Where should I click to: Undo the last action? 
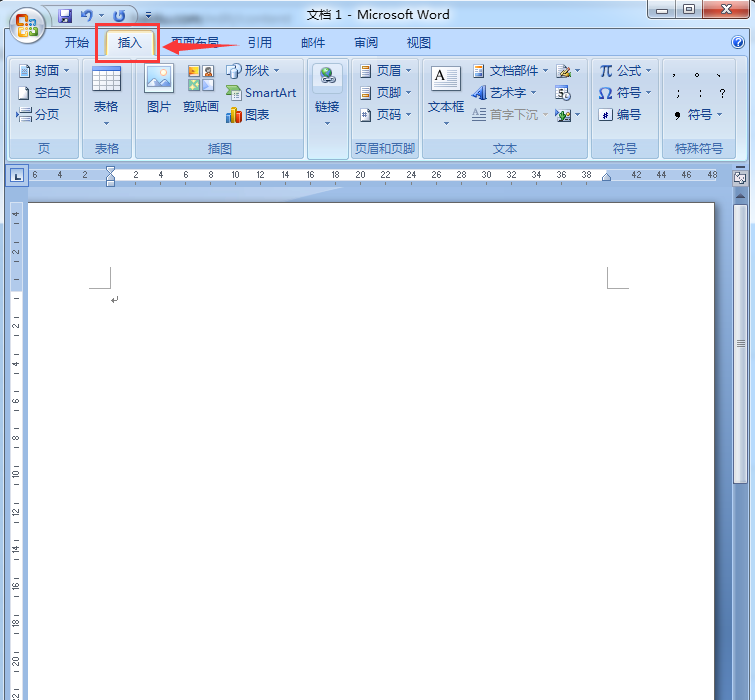(x=86, y=16)
